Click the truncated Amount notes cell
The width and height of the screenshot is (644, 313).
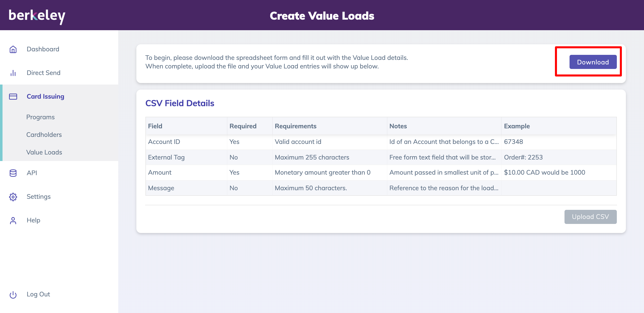444,173
